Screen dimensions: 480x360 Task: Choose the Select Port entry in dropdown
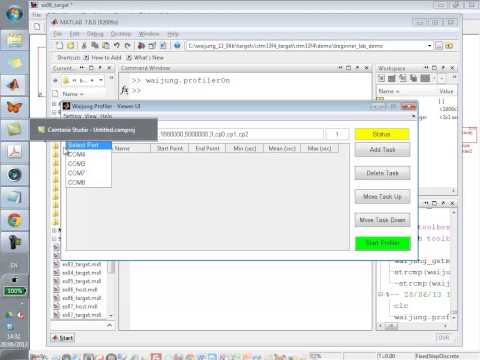(89, 145)
